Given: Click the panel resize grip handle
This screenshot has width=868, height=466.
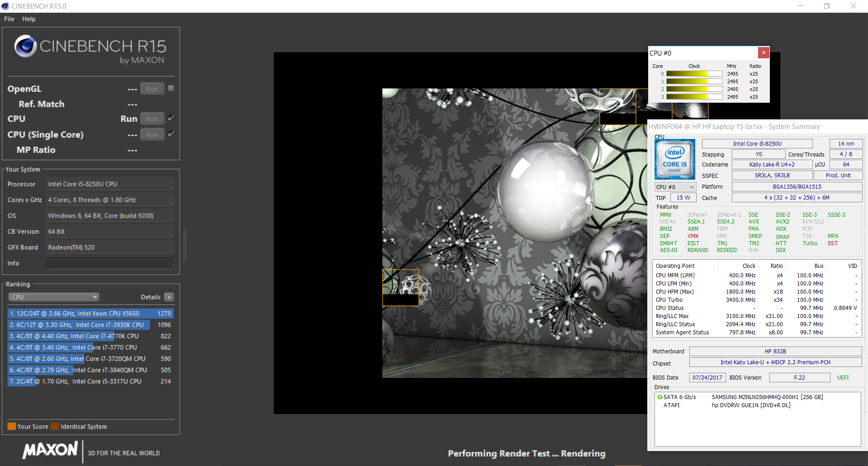Looking at the screenshot, I should point(185,245).
